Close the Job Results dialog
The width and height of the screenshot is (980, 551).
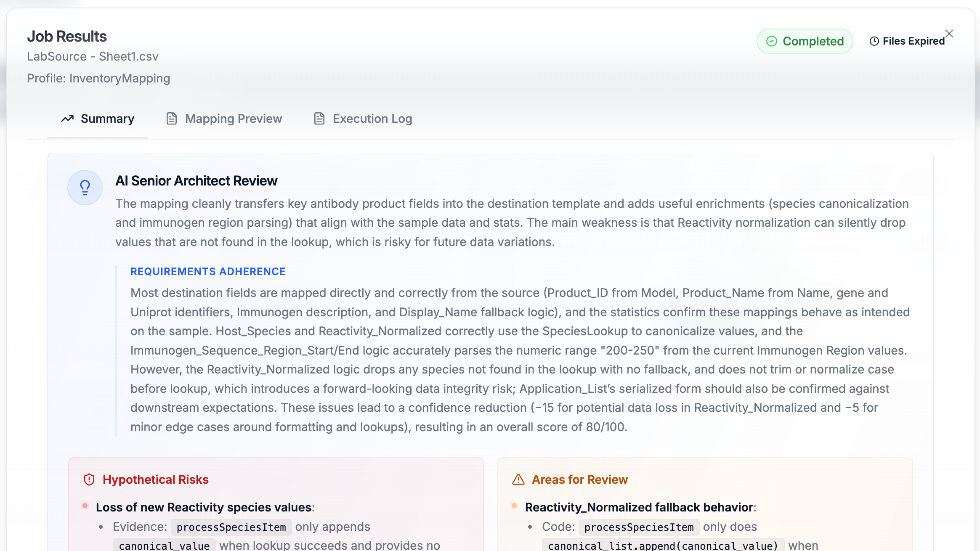click(x=950, y=33)
